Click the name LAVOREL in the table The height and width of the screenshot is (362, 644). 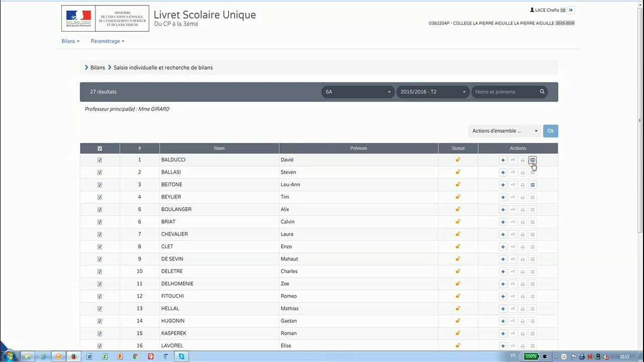pyautogui.click(x=172, y=345)
